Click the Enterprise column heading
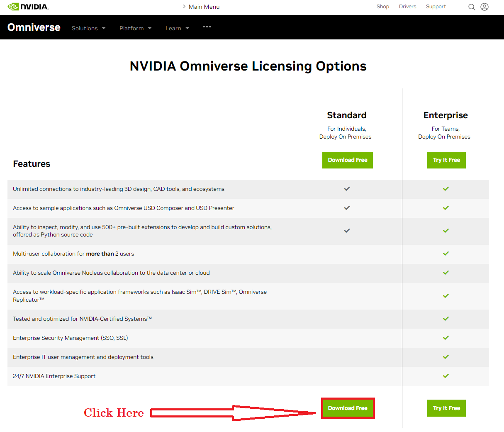This screenshot has height=432, width=504. tap(446, 115)
